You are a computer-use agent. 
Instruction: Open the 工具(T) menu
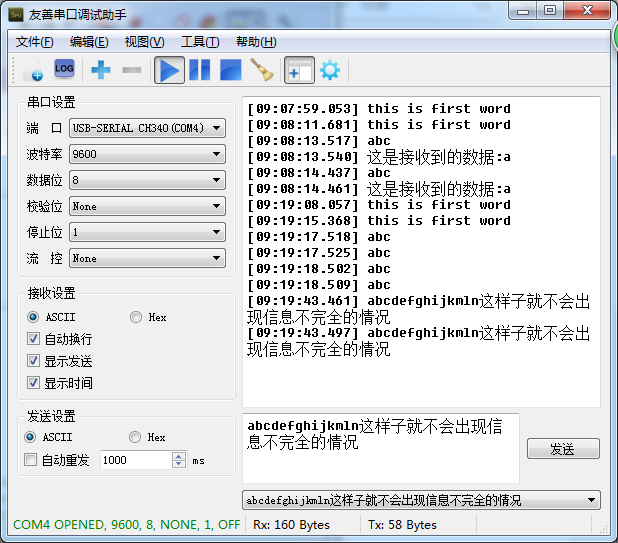pyautogui.click(x=200, y=42)
